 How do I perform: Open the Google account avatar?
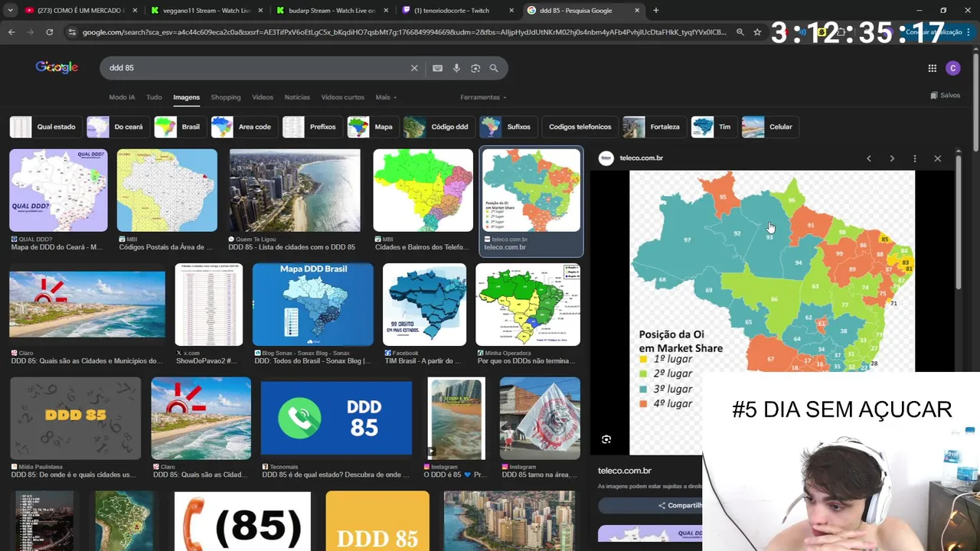[953, 68]
